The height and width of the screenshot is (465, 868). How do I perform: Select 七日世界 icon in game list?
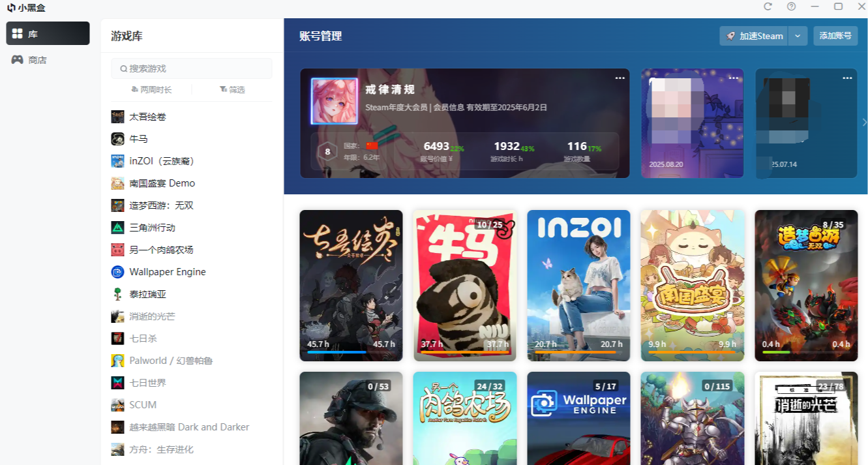[117, 383]
